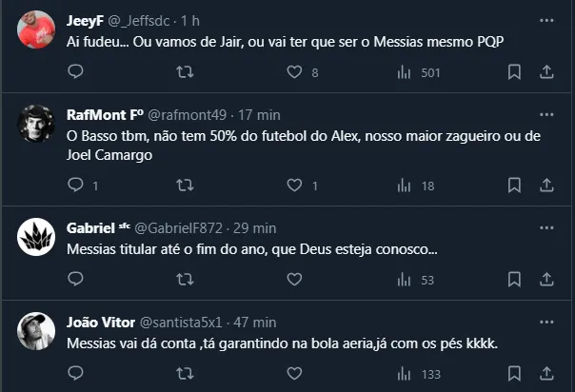575x392 pixels.
Task: Open more options on JeeyF's tweet
Action: pos(546,19)
